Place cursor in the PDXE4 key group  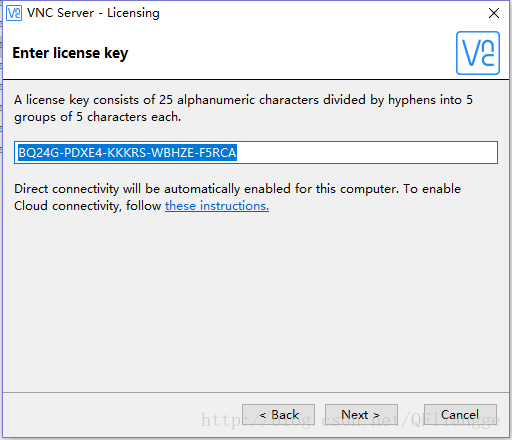(83, 153)
